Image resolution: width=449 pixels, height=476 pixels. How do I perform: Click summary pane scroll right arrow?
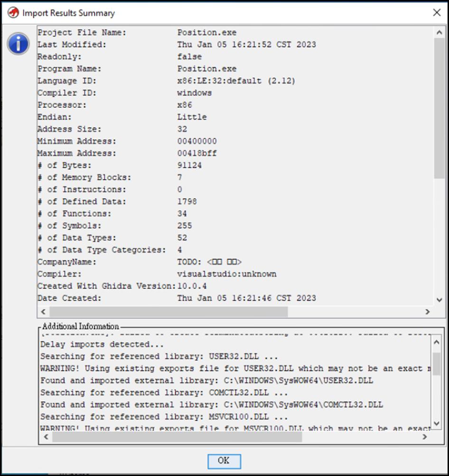(428, 312)
